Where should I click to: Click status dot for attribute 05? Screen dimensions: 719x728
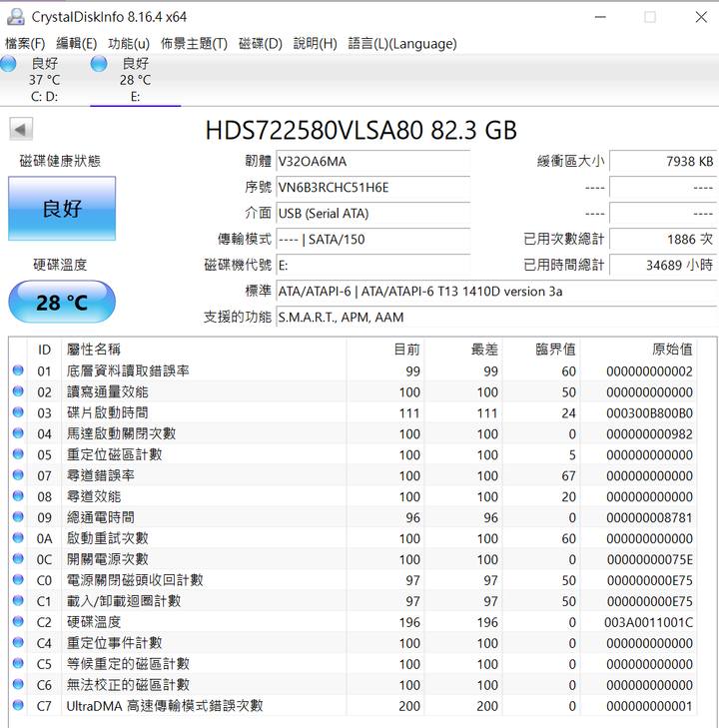[x=18, y=454]
